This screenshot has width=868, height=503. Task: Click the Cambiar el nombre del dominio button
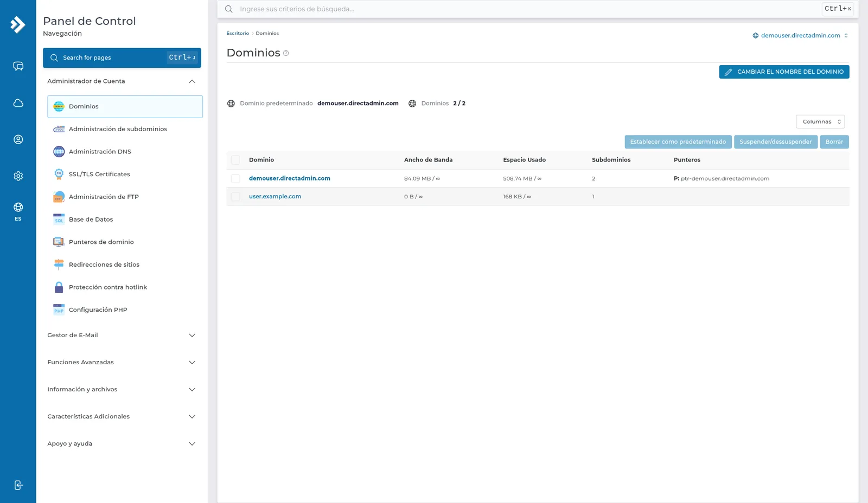coord(784,72)
